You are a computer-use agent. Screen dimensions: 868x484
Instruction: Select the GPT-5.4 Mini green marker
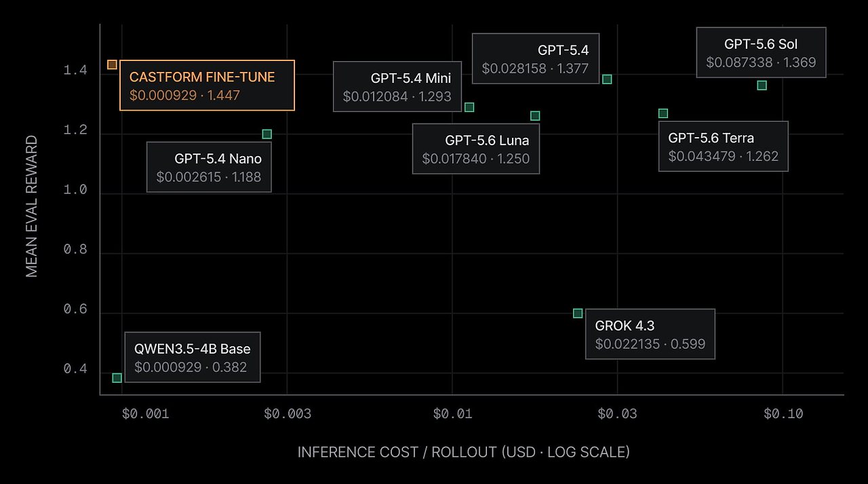(469, 107)
